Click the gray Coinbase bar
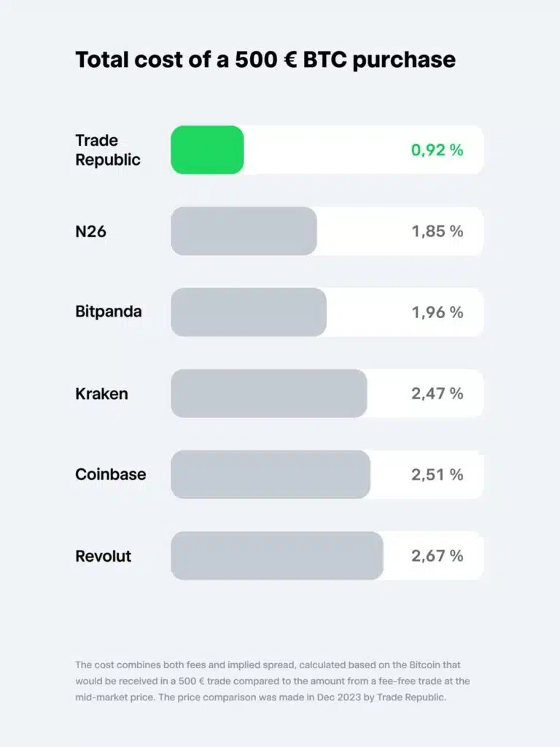Image resolution: width=560 pixels, height=747 pixels. coord(271,474)
